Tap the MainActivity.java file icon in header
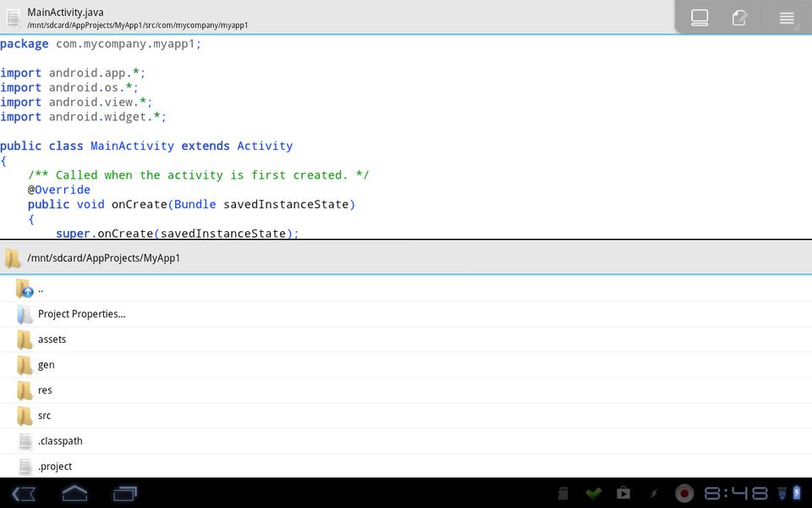812x508 pixels. coord(13,18)
